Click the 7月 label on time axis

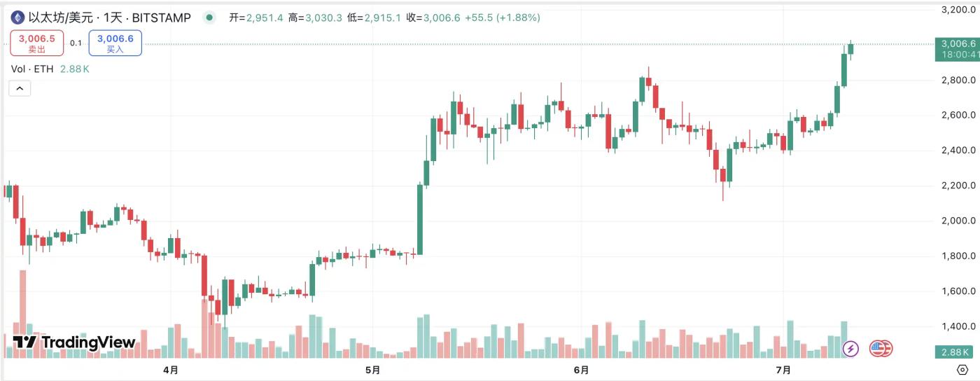[x=783, y=370]
